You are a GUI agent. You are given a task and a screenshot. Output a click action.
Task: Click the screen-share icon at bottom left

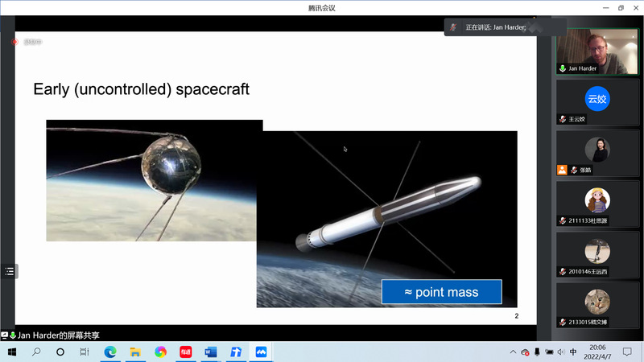click(5, 335)
